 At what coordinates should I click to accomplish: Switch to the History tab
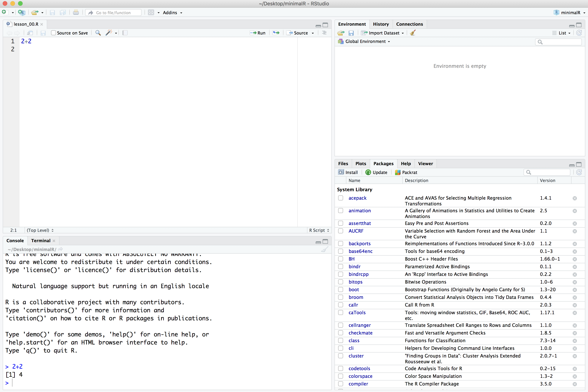(x=380, y=24)
